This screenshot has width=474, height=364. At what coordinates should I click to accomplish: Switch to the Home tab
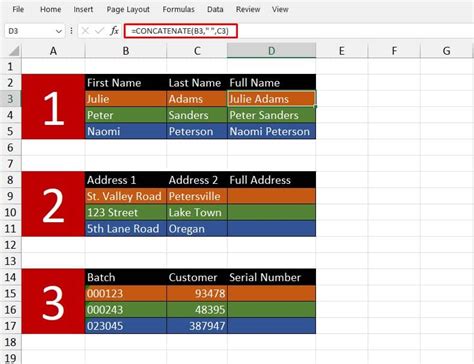[x=50, y=9]
